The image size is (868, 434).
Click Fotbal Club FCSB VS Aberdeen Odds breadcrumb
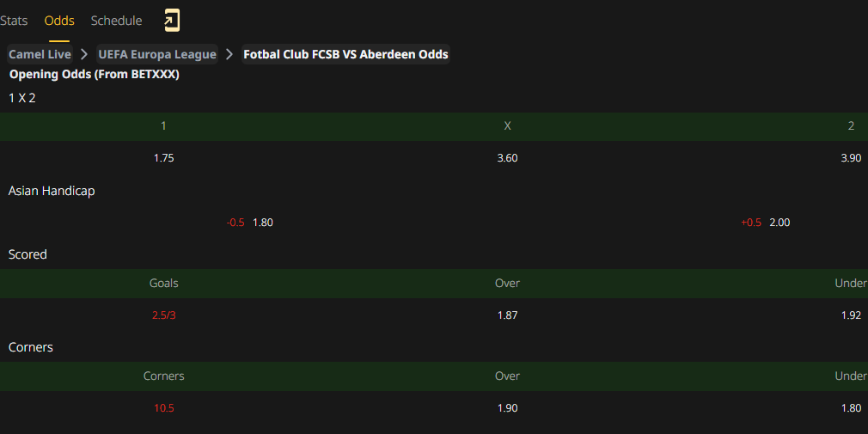pos(346,54)
